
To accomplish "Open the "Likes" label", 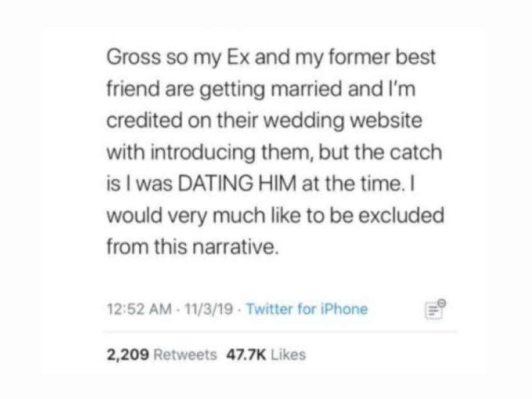I will click(288, 355).
